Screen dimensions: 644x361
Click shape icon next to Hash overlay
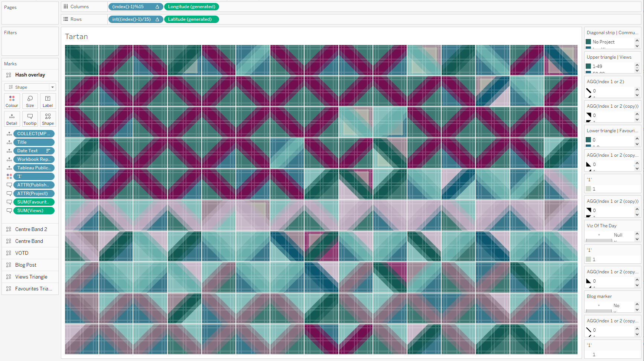pyautogui.click(x=9, y=75)
